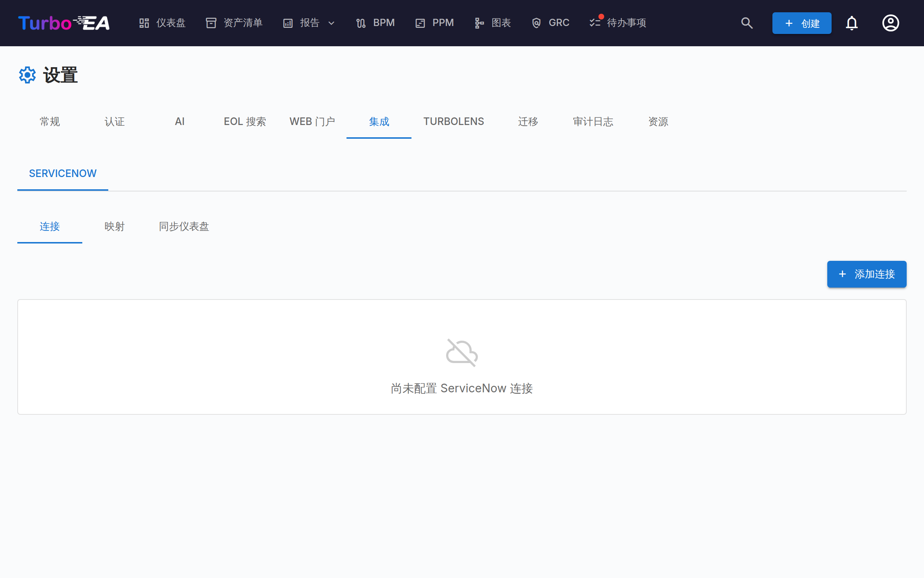Open 待办事项 todo list
The image size is (924, 578).
618,23
